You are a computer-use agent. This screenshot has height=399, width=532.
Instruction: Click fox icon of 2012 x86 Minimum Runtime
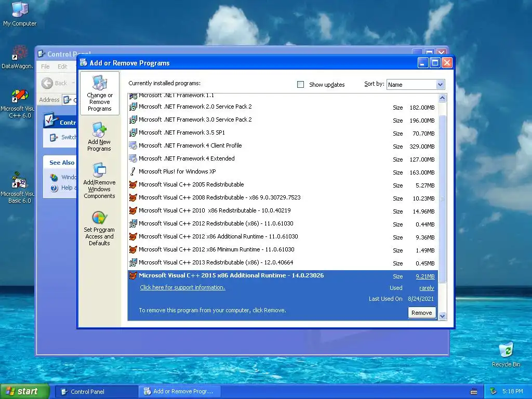[x=133, y=250]
